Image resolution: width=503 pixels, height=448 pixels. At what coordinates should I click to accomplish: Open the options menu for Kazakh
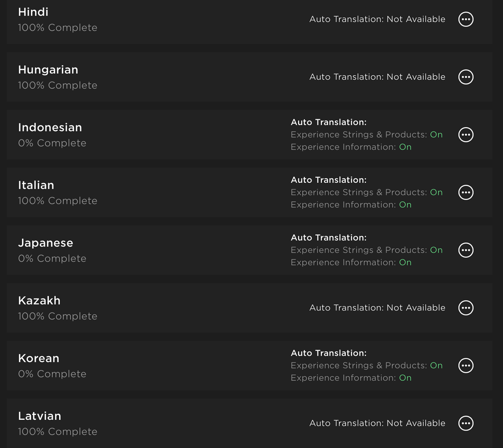pyautogui.click(x=466, y=308)
